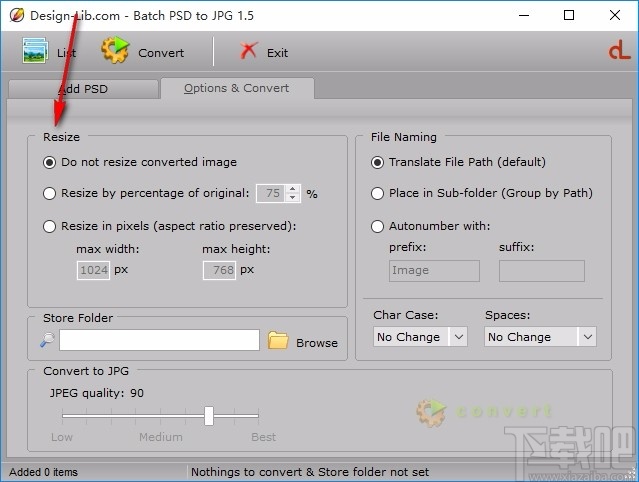Click the Store Folder path field
Viewport: 639px width, 482px height.
(159, 340)
